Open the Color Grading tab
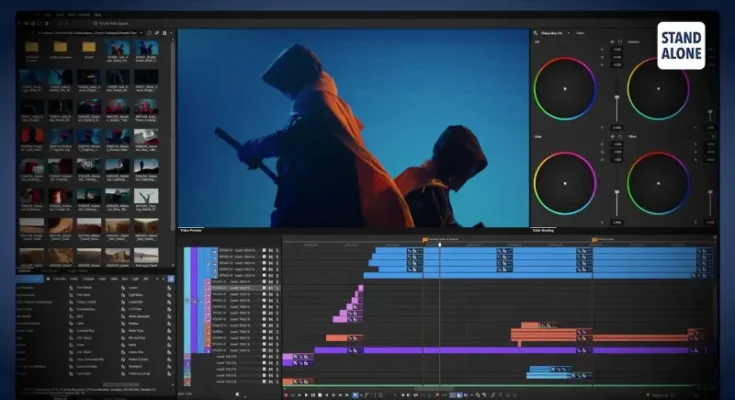This screenshot has height=400, width=735. click(544, 231)
